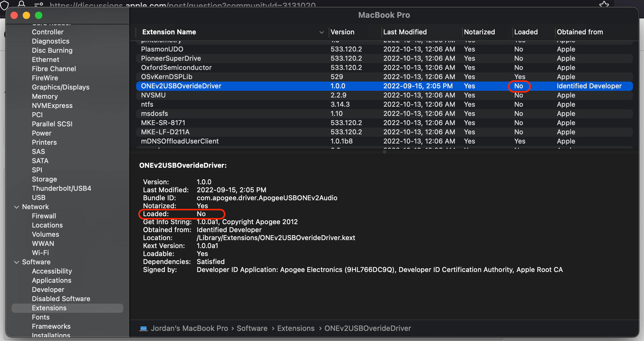This screenshot has height=341, width=644.
Task: Click Software in the bottom path bar
Action: click(x=252, y=328)
